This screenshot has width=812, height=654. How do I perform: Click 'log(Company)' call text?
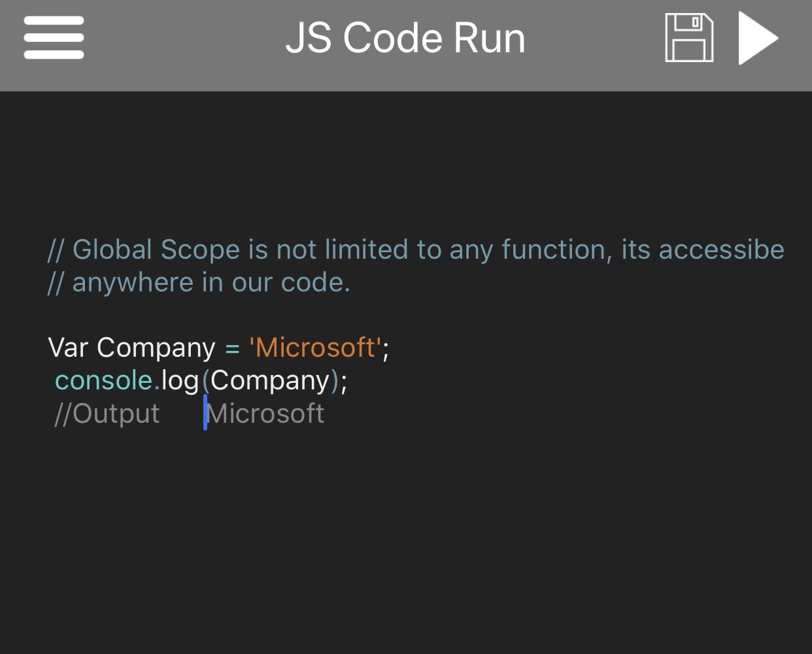pyautogui.click(x=250, y=381)
